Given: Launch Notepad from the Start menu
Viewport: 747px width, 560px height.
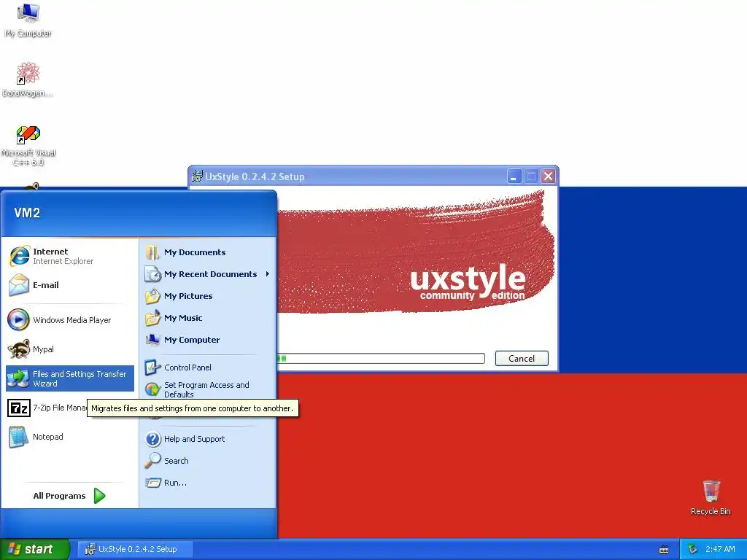Looking at the screenshot, I should point(70,437).
